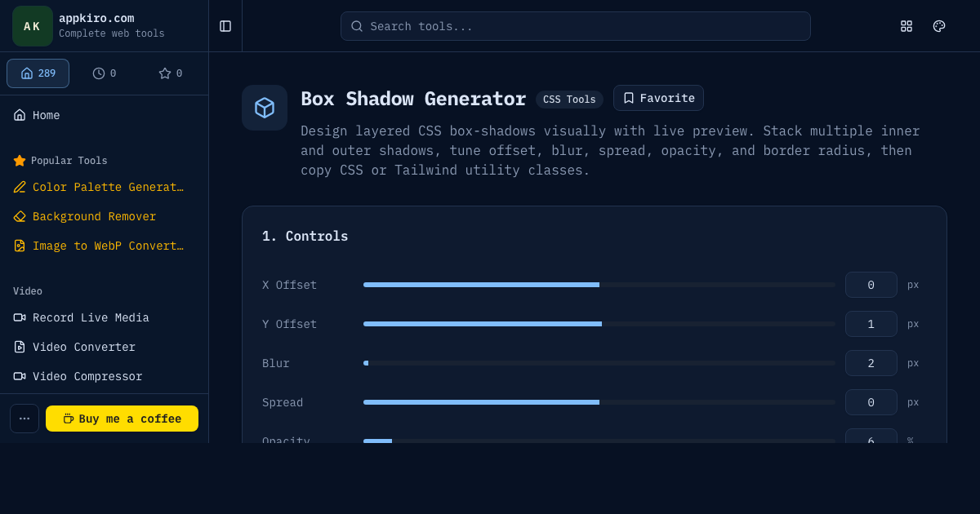
Task: Switch to the recent tools clock tab
Action: pos(104,73)
